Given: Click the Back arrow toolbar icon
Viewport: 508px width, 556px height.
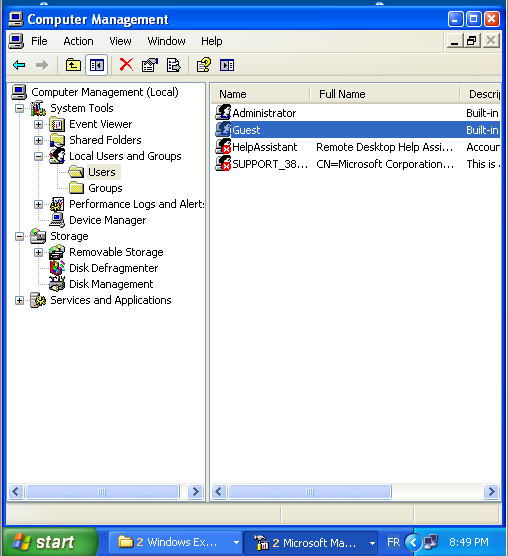Looking at the screenshot, I should tap(19, 65).
